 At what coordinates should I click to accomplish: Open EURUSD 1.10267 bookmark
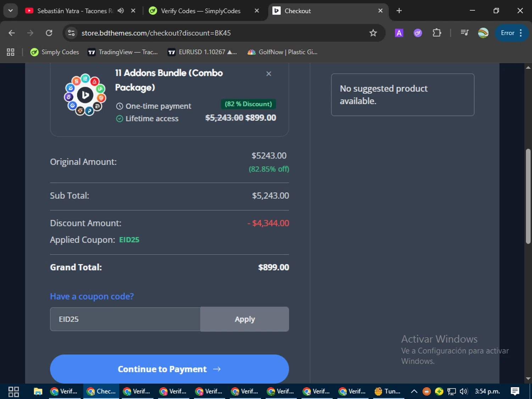[202, 52]
